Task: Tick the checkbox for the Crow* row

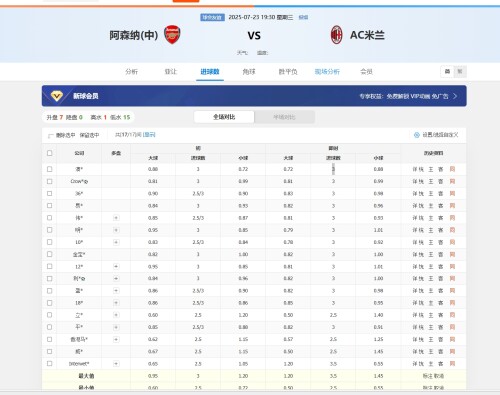Action: pyautogui.click(x=50, y=181)
